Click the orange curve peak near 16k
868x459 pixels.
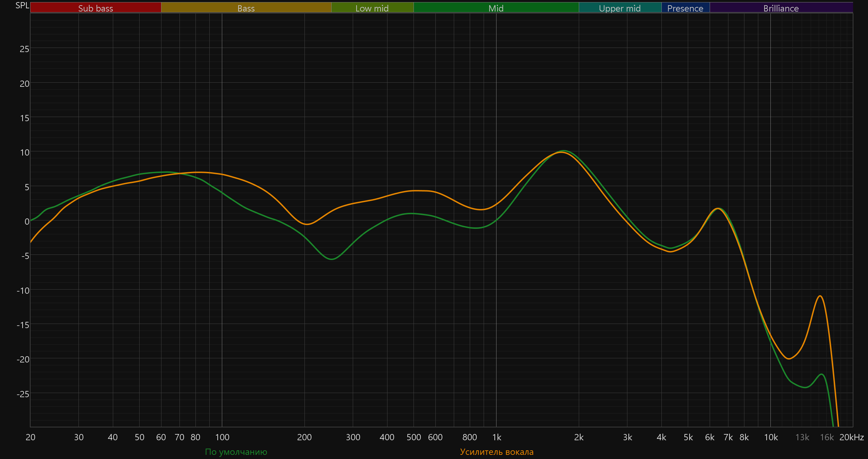click(820, 296)
